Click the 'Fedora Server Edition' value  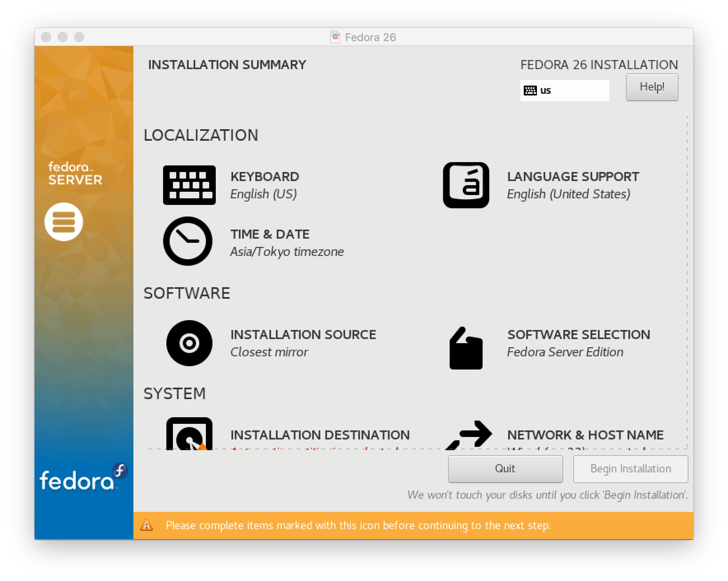[565, 352]
